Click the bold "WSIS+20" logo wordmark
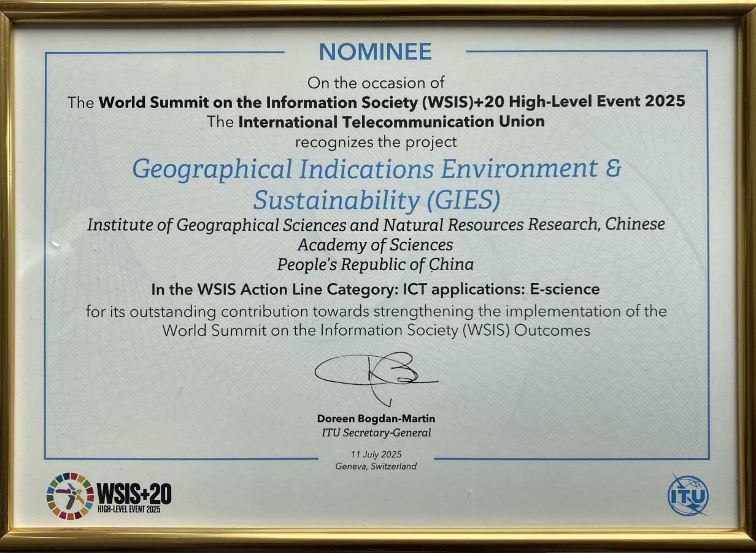 134,493
